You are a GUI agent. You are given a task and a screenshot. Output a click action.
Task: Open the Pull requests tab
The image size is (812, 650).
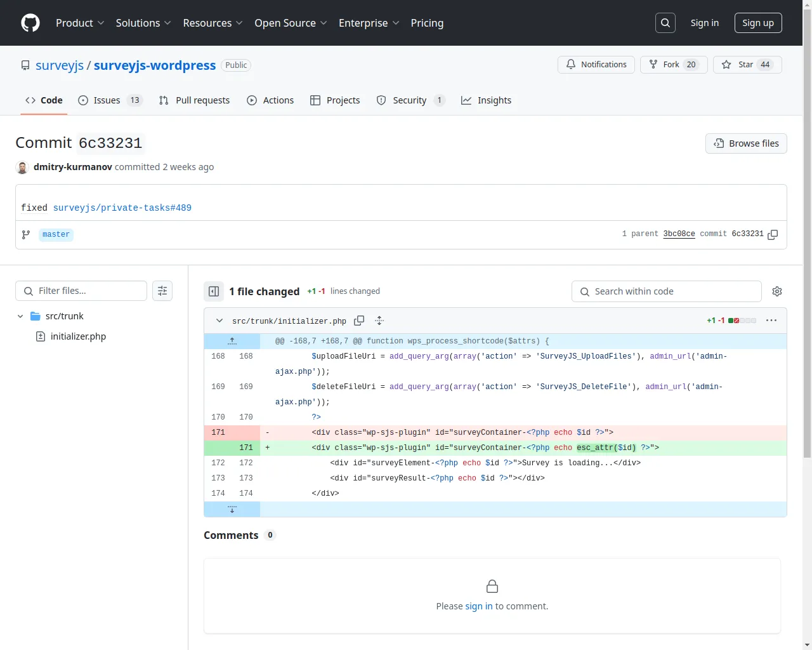coord(194,100)
